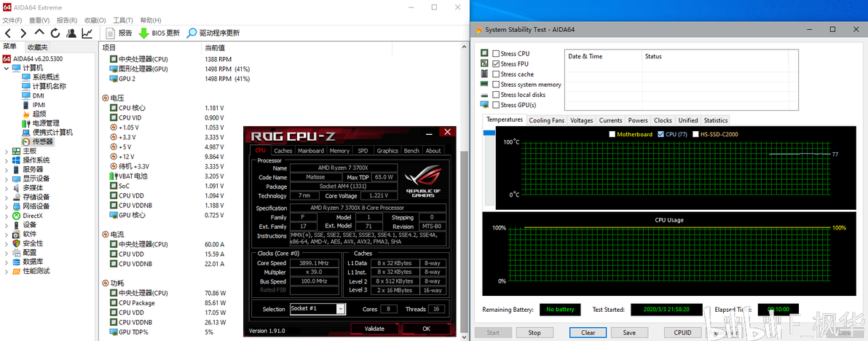Go back with the AIDA64 back arrow
The image size is (868, 341).
point(8,34)
